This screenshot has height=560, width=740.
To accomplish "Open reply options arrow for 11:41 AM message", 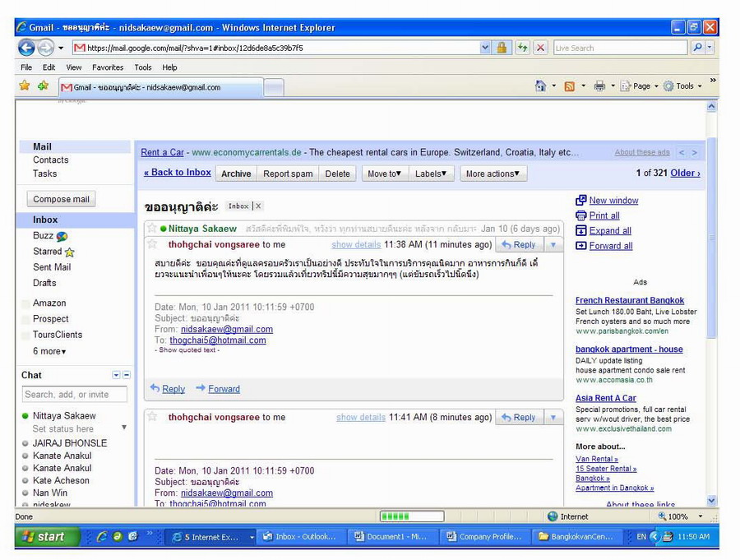I will pos(553,418).
